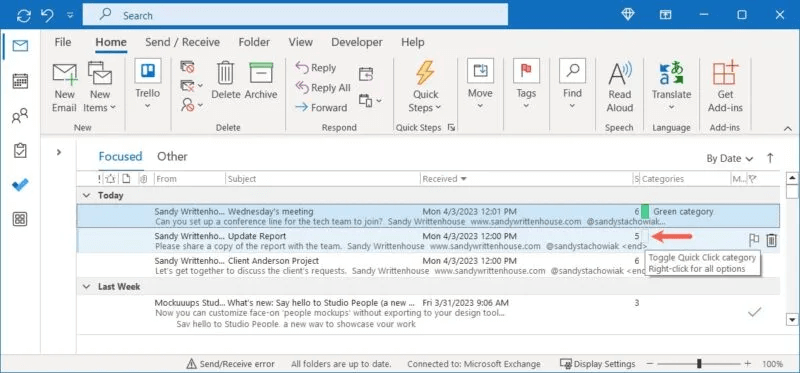The image size is (800, 373).
Task: Collapse the Today group
Action: pos(87,195)
